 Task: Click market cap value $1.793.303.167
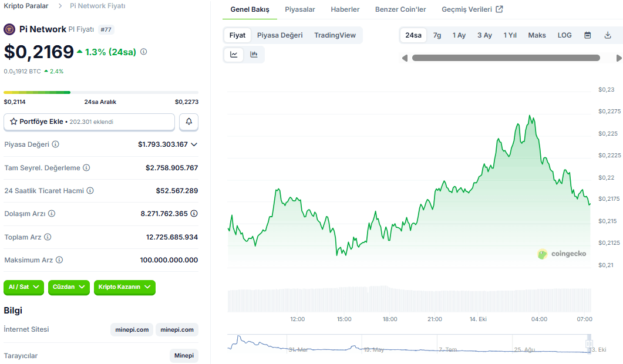[163, 144]
